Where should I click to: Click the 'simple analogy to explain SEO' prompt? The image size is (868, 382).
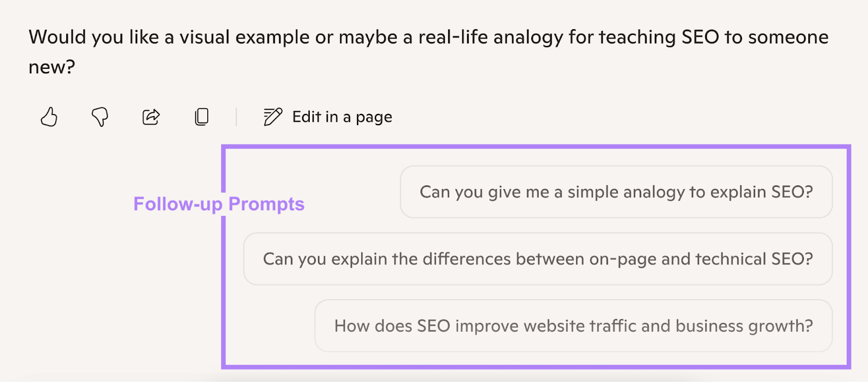tap(616, 192)
